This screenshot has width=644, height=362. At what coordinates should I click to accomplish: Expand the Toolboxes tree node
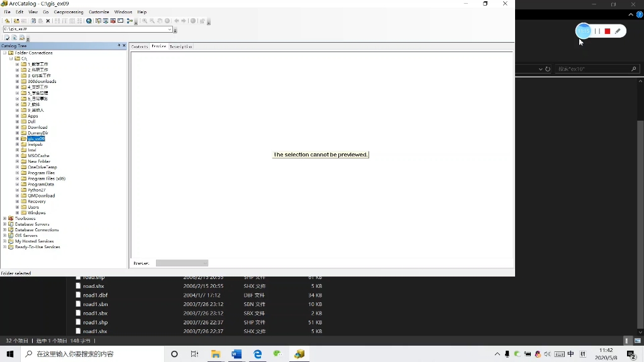pyautogui.click(x=4, y=218)
